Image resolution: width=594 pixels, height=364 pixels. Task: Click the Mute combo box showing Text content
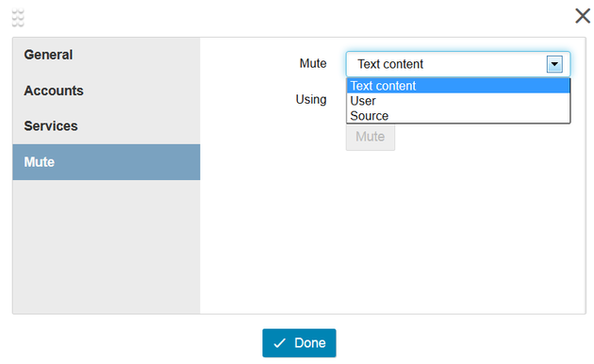(x=458, y=64)
